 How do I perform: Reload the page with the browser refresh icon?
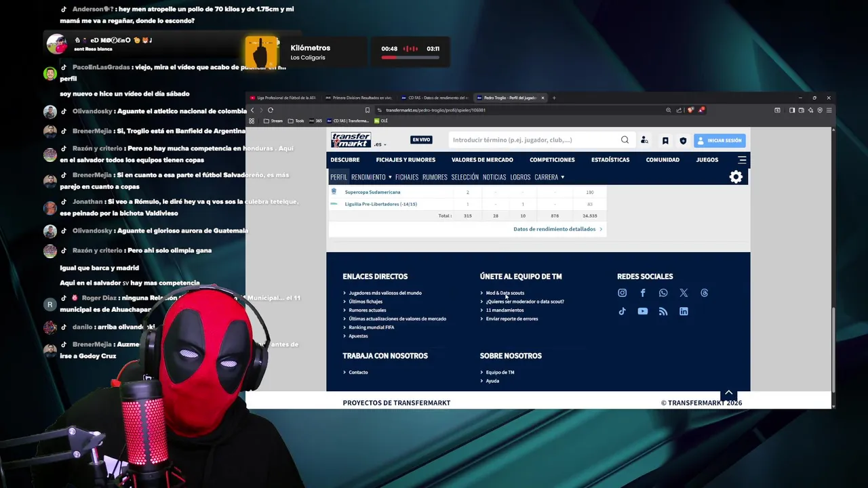(x=271, y=110)
